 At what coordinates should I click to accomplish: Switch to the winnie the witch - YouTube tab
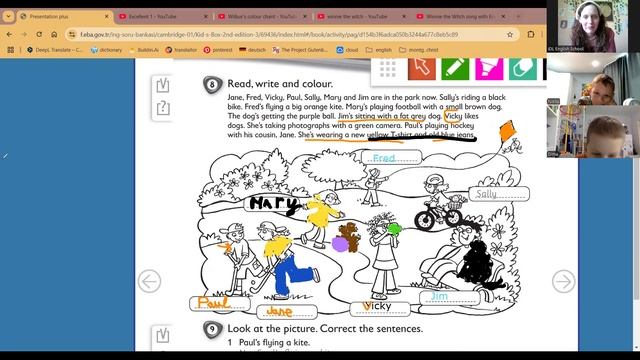click(362, 16)
